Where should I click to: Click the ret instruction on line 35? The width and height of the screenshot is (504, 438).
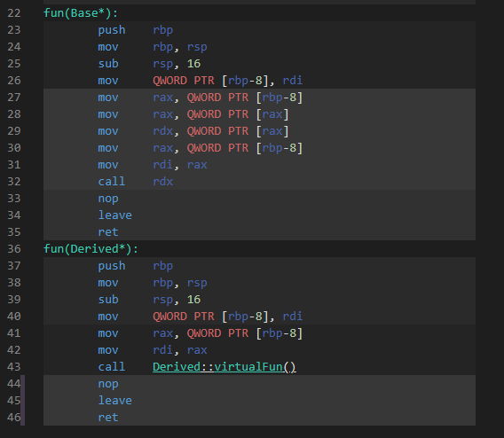[108, 232]
